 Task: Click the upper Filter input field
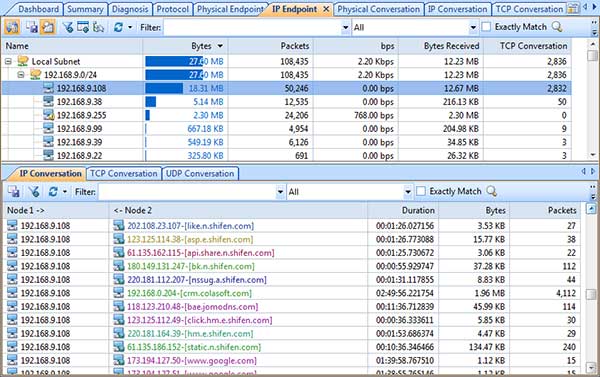click(x=252, y=28)
